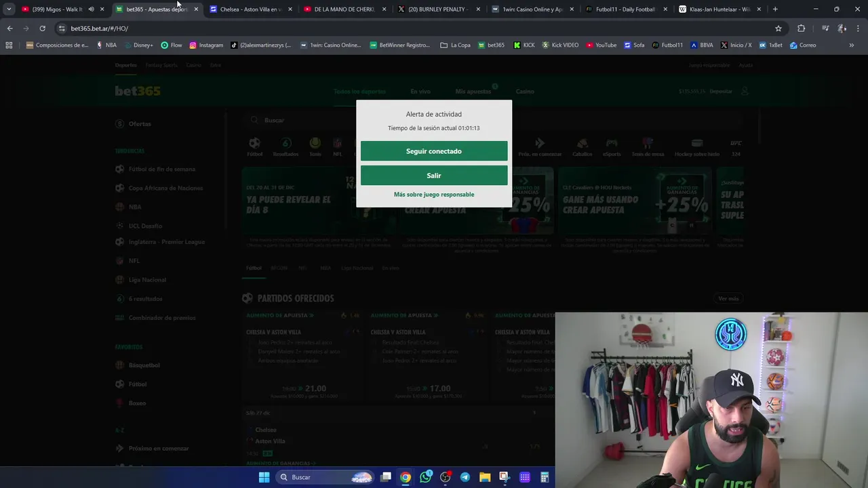Select Copa Africana de Naciones in sidebar
This screenshot has width=868, height=488.
[x=165, y=188]
